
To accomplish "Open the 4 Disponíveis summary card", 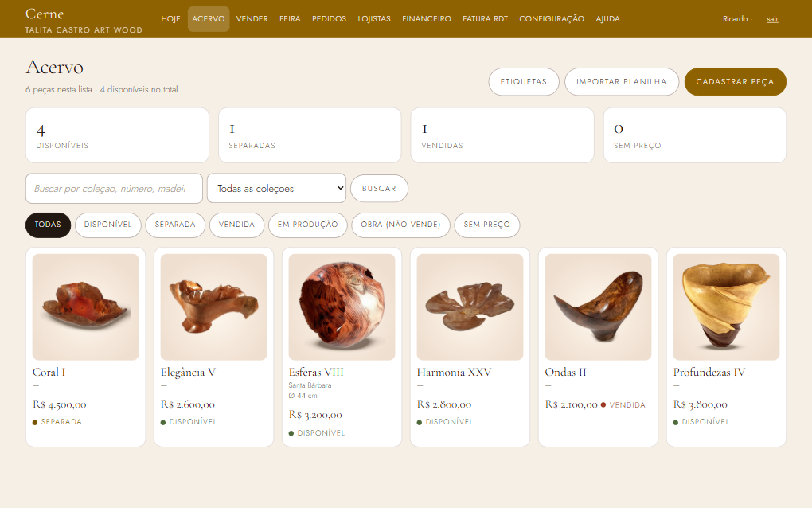I will tap(117, 135).
